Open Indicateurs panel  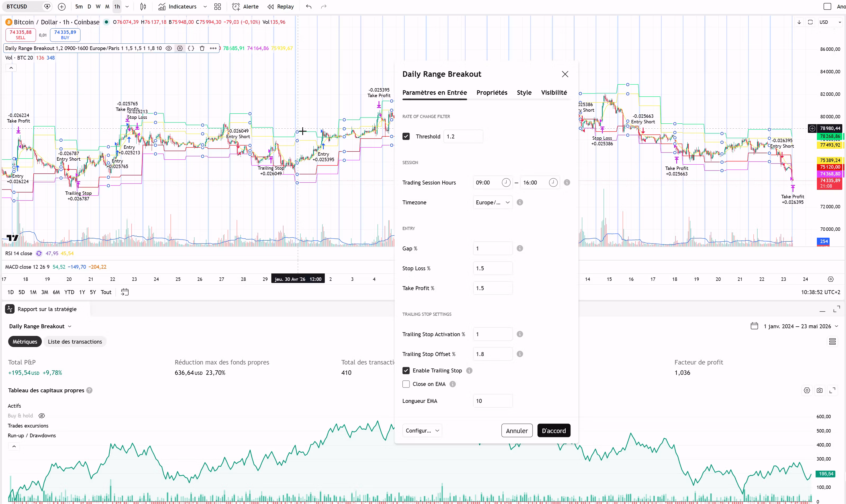[x=178, y=6]
